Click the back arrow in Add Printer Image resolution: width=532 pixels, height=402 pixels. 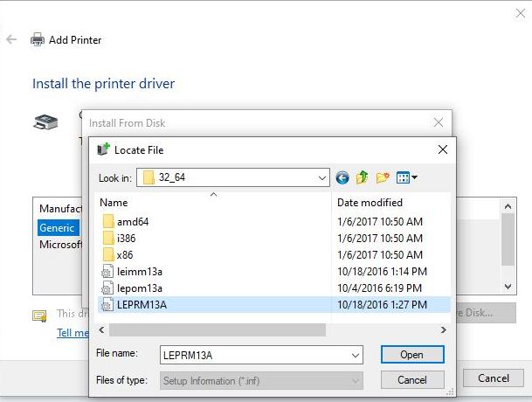pos(11,39)
